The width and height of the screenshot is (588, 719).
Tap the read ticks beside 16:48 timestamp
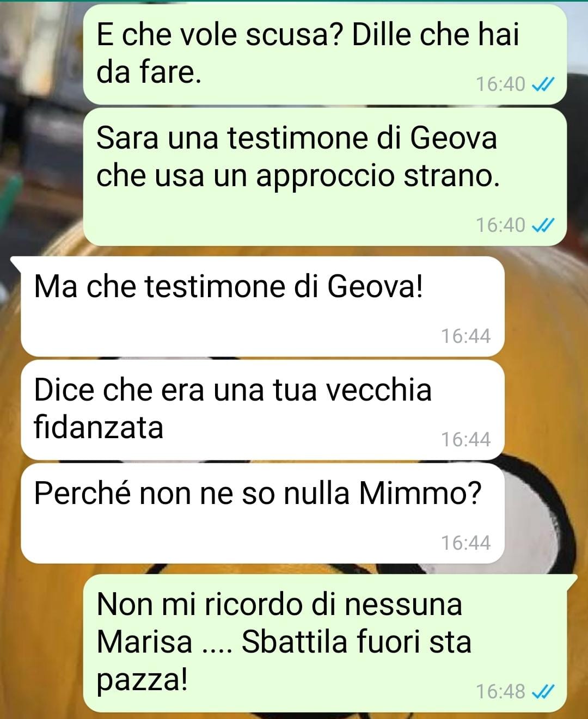coord(542,691)
